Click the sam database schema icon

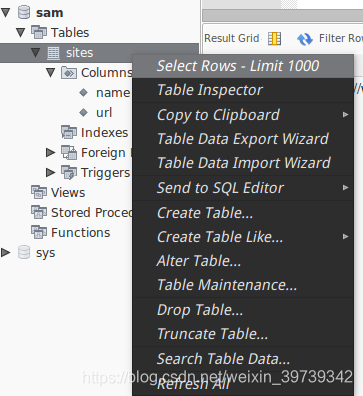24,12
